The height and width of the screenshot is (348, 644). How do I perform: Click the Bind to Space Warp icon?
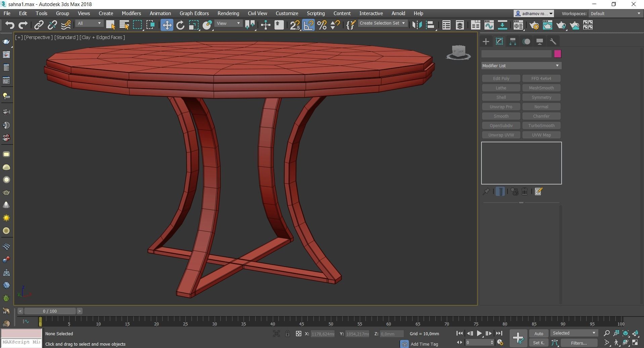point(66,25)
